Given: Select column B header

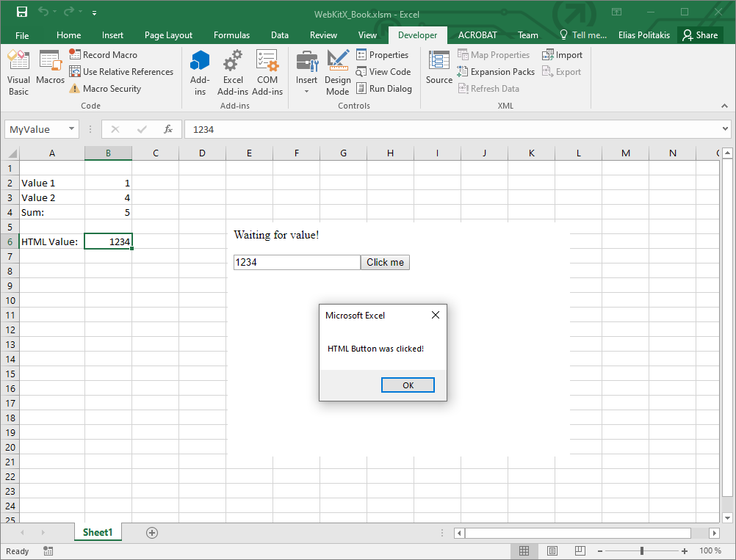Looking at the screenshot, I should [x=108, y=153].
